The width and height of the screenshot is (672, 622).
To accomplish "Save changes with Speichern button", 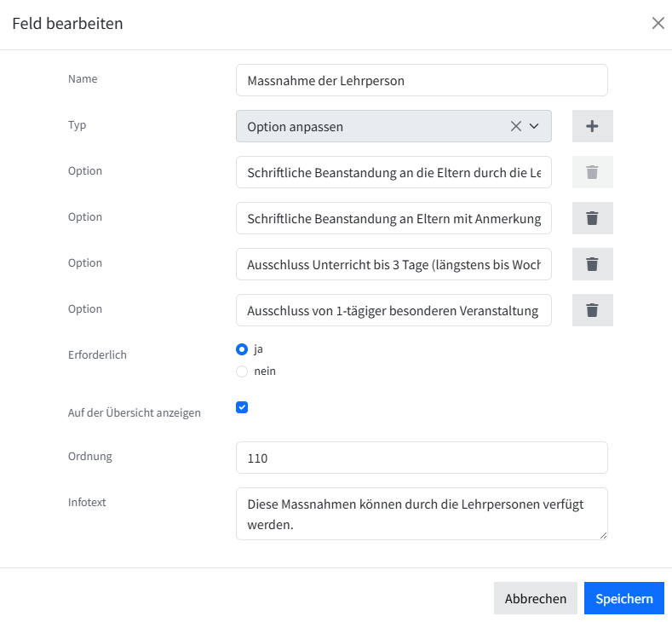I will click(624, 598).
